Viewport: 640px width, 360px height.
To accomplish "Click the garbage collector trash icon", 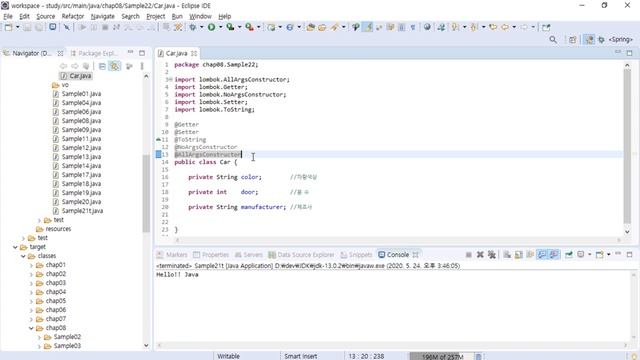I will tap(478, 356).
